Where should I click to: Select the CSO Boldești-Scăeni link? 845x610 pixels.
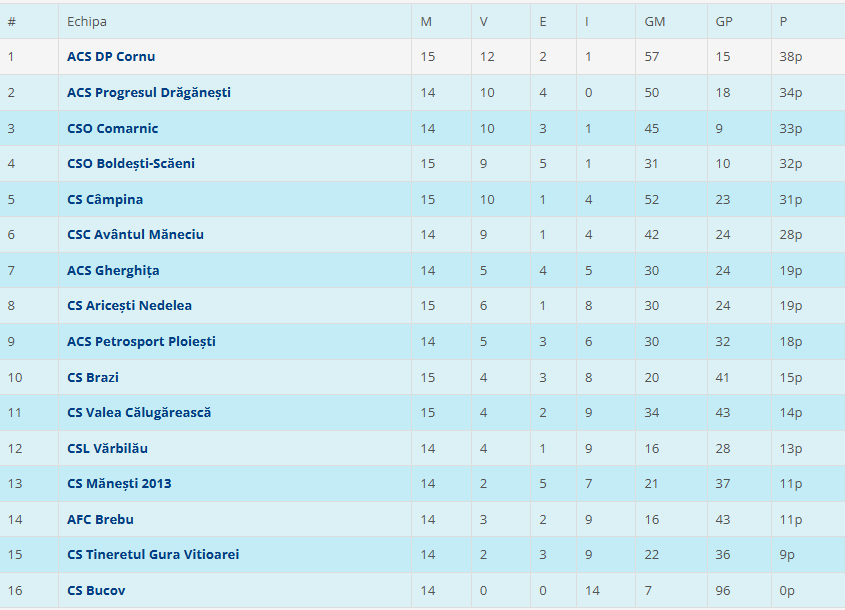pyautogui.click(x=131, y=164)
